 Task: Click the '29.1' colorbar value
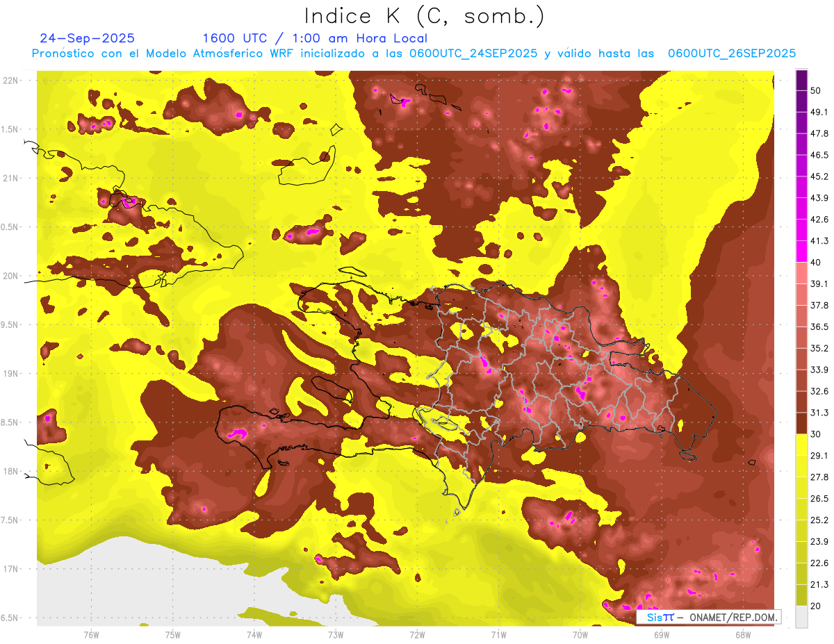pyautogui.click(x=819, y=456)
